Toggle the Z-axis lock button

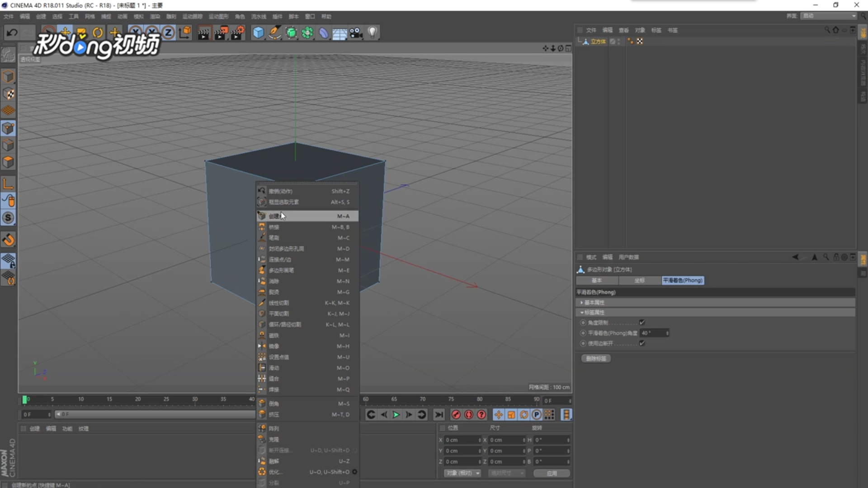point(168,33)
